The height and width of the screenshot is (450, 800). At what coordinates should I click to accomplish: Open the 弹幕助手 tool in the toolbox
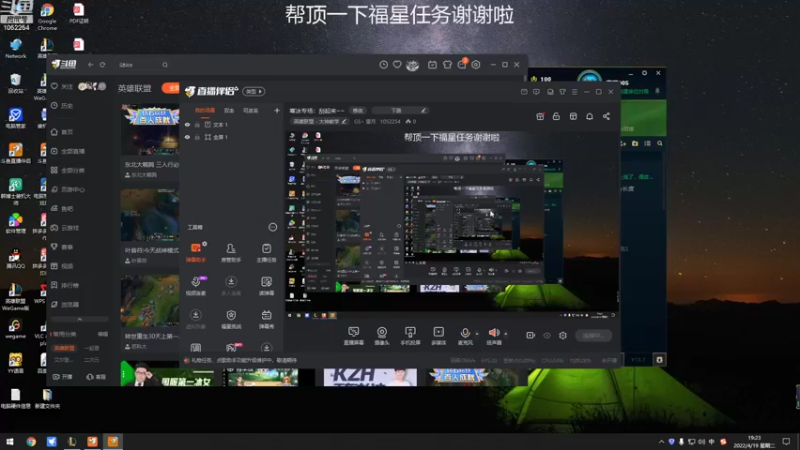coord(196,253)
